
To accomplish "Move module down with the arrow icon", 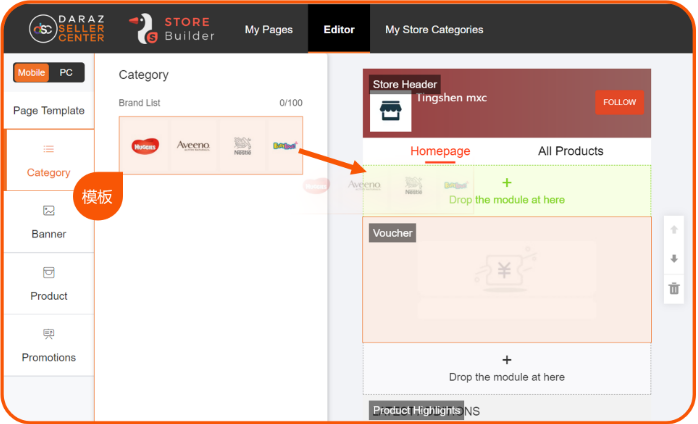I will [x=674, y=259].
